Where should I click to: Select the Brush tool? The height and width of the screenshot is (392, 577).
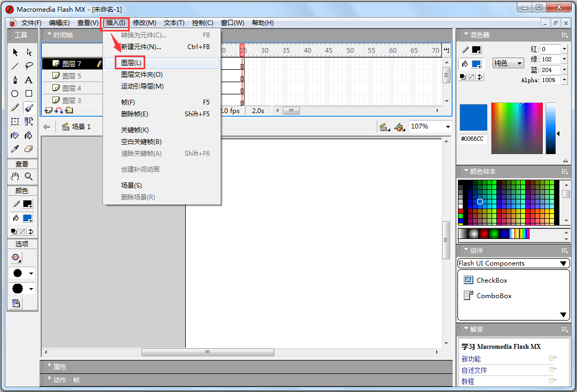29,108
